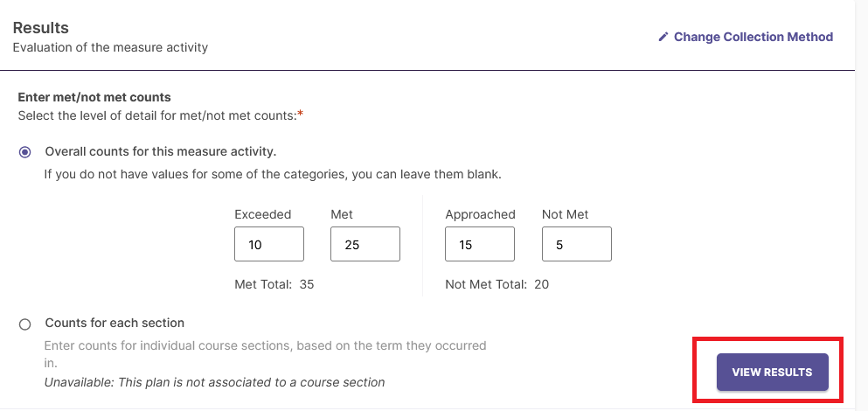Click the 'Enter met/not met counts' heading

click(x=94, y=97)
